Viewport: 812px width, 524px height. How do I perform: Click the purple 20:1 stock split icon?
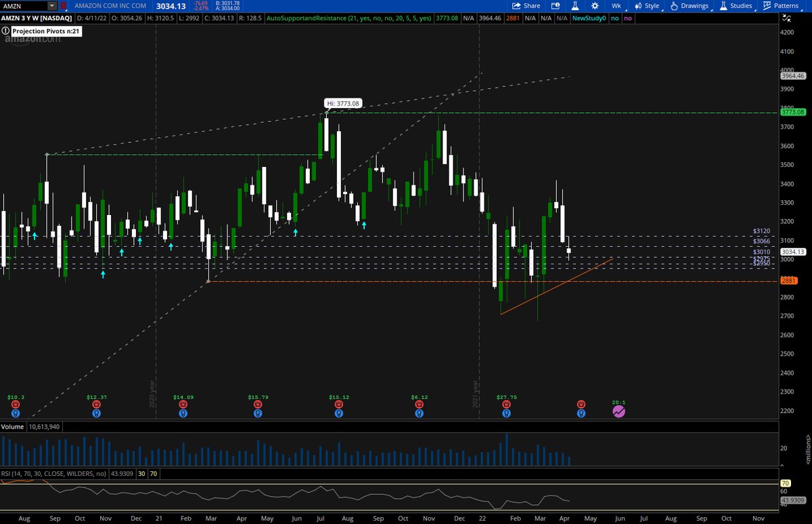(618, 411)
